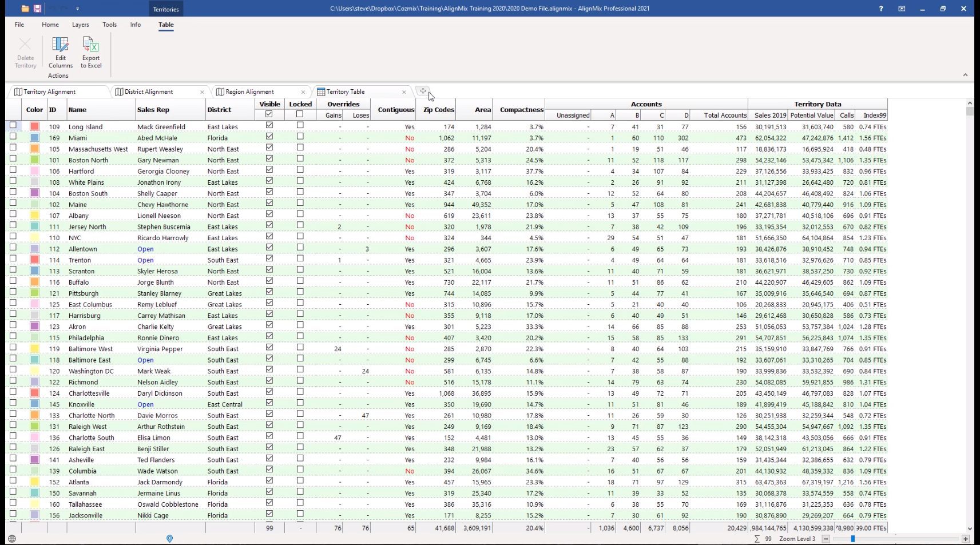Tick the row checkbox for Long Island
The image size is (980, 545).
(x=13, y=125)
